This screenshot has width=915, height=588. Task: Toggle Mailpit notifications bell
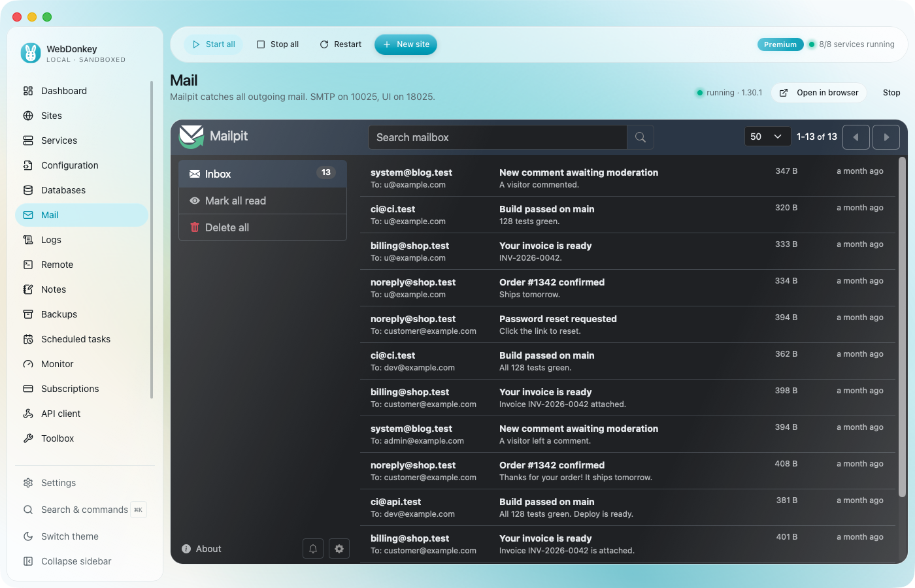click(x=313, y=549)
